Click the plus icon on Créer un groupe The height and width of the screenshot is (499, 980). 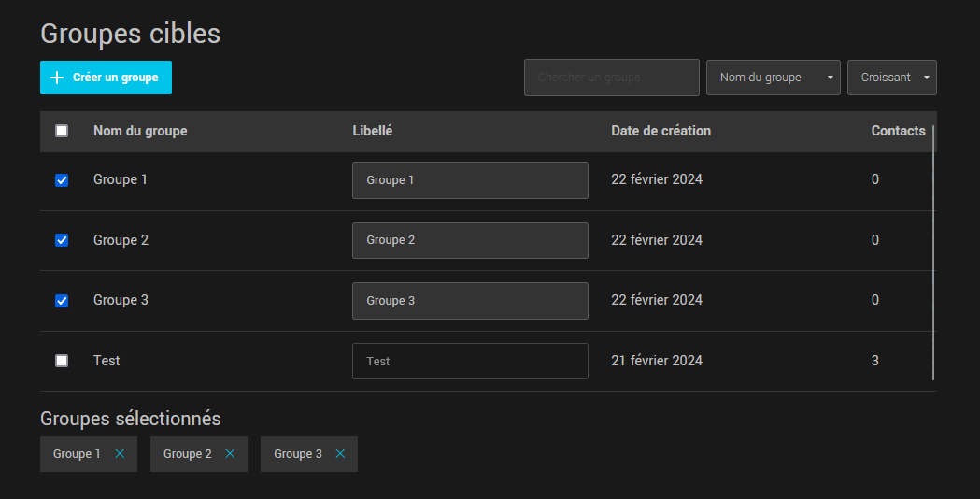point(57,78)
